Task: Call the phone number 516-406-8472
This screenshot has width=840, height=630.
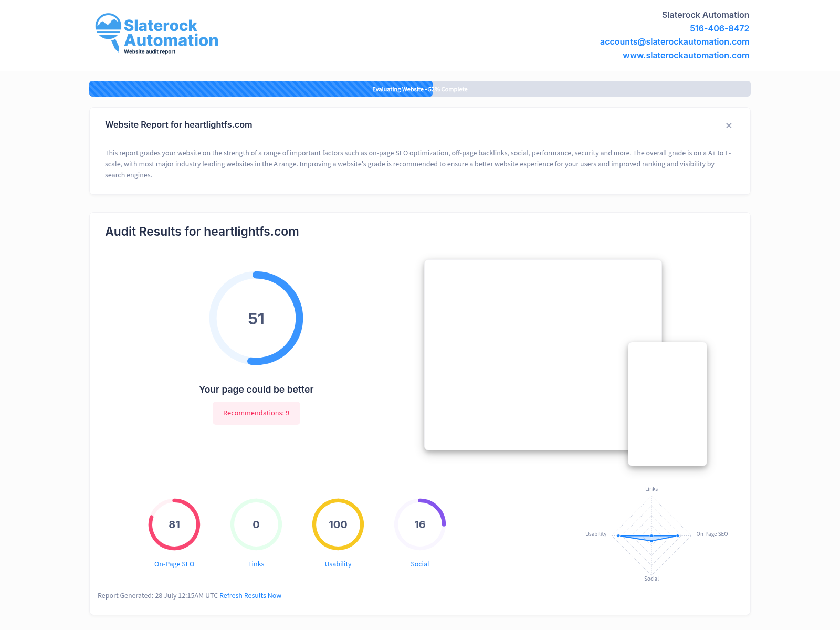Action: pos(719,28)
